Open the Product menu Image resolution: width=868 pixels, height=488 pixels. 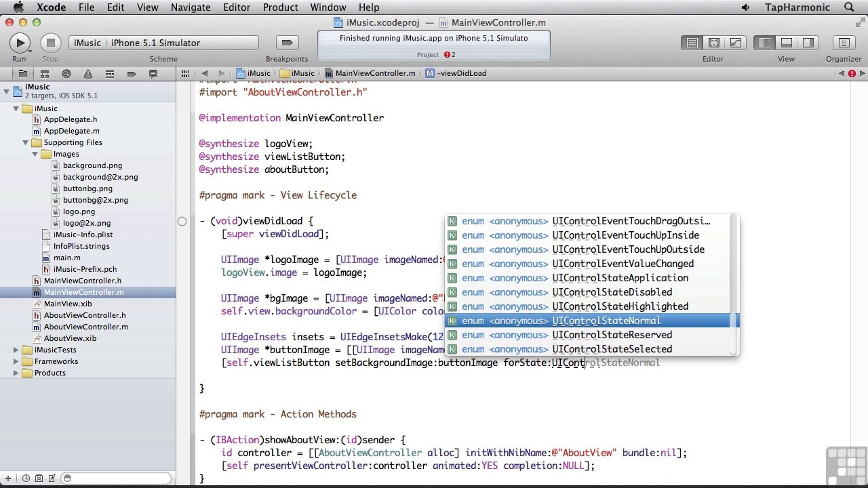[x=280, y=7]
